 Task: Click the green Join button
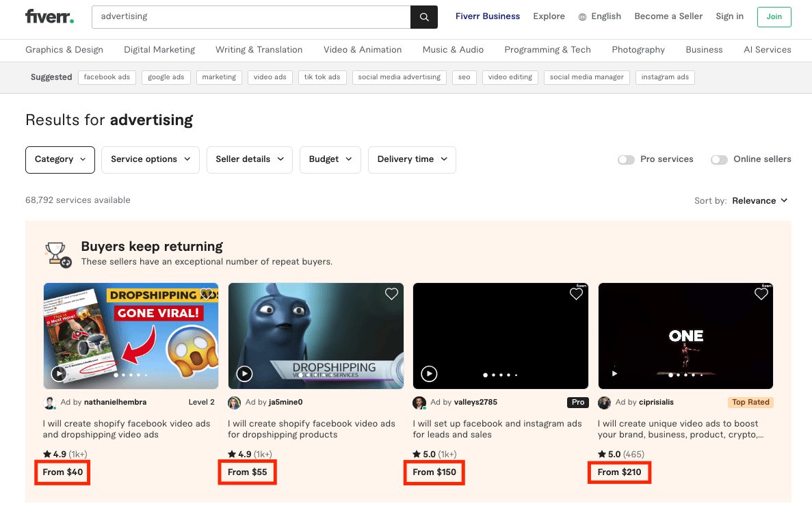tap(774, 17)
